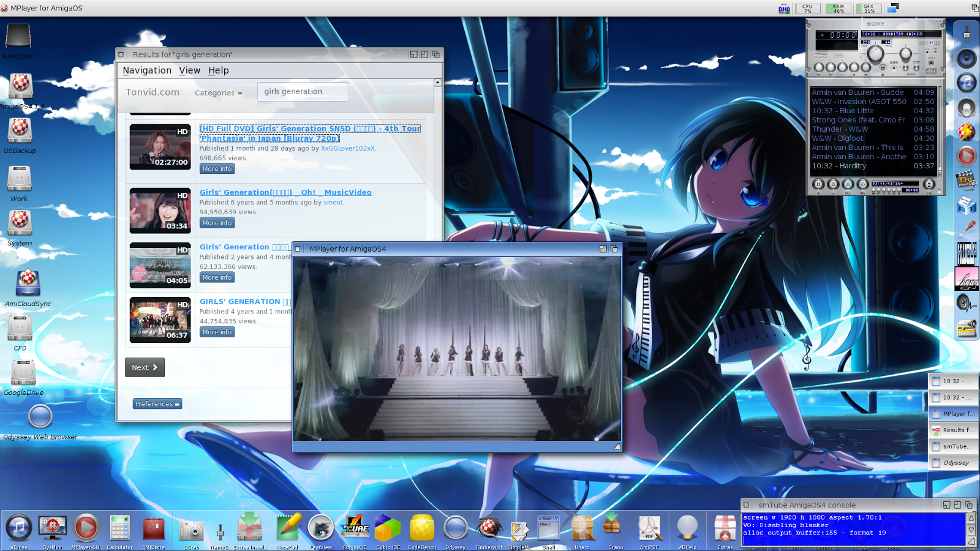Open uploader sment's profile link
This screenshot has width=980, height=551.
tap(333, 202)
